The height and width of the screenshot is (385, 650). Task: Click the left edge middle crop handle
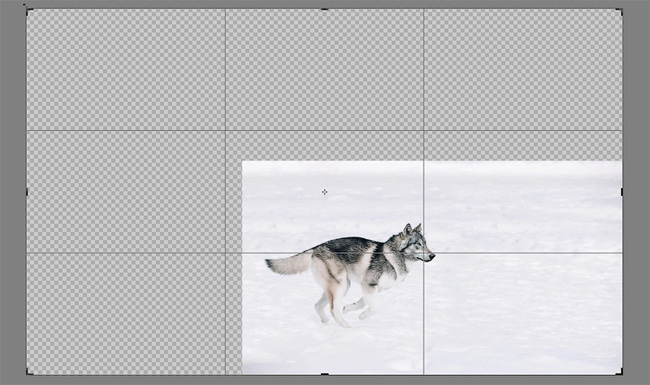click(x=27, y=192)
